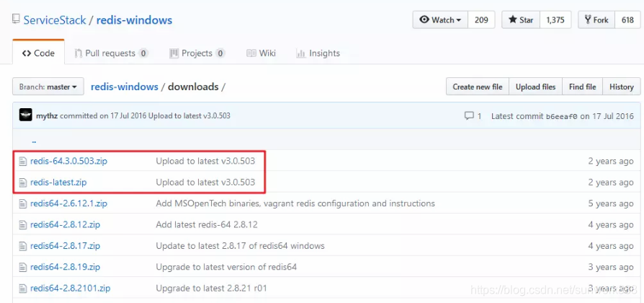Open the redis-latest.zip file

pos(58,183)
